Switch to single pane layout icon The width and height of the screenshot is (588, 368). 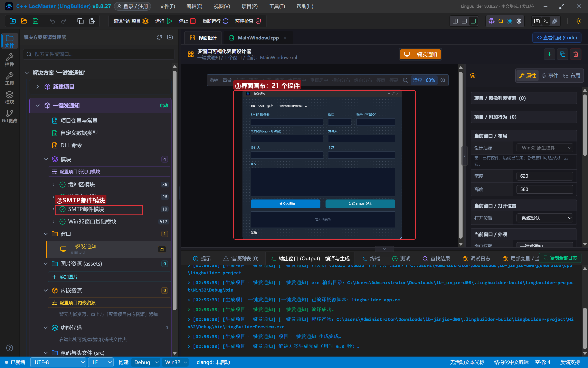(473, 21)
